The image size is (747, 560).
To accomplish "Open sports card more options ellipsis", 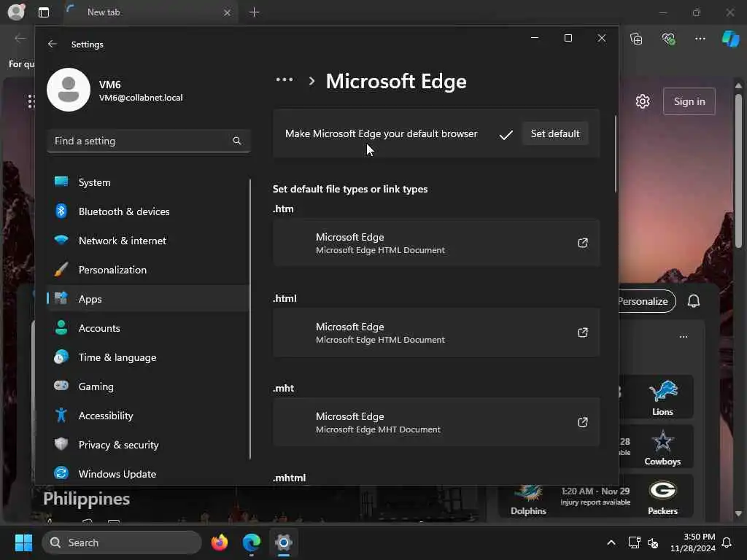I will pos(683,337).
